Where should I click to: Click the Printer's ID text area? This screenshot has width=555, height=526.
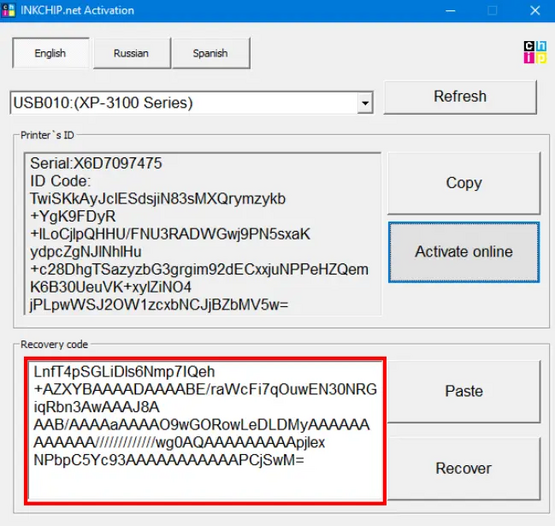[202, 234]
